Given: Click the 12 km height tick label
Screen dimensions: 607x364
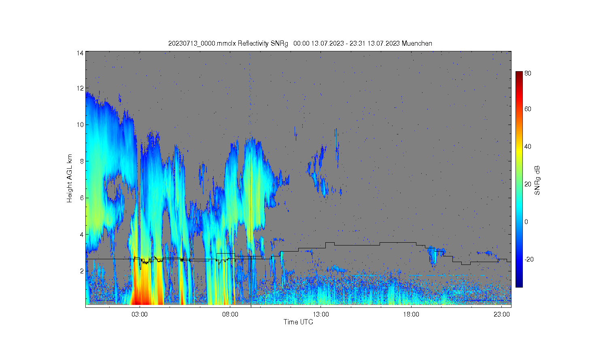Looking at the screenshot, I should pos(80,88).
